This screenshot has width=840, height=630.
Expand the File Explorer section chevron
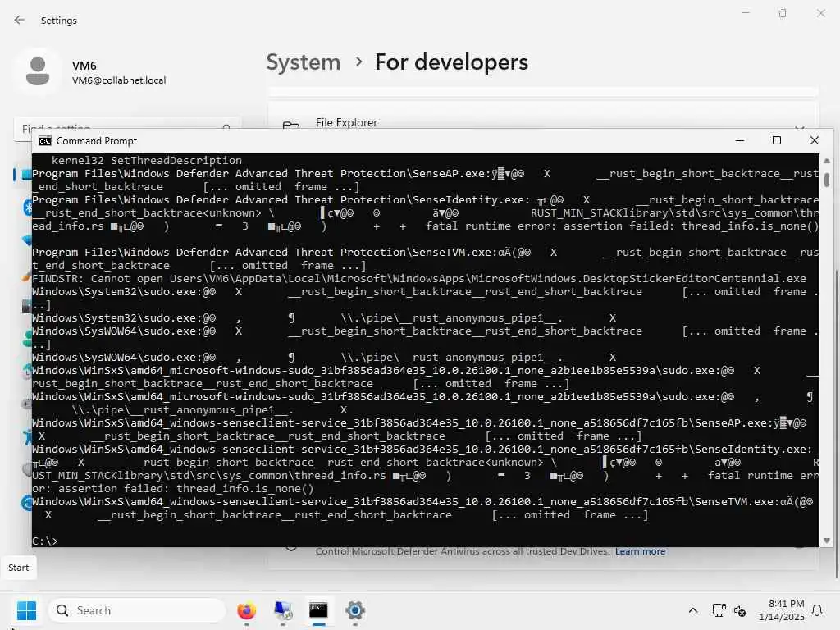(799, 126)
